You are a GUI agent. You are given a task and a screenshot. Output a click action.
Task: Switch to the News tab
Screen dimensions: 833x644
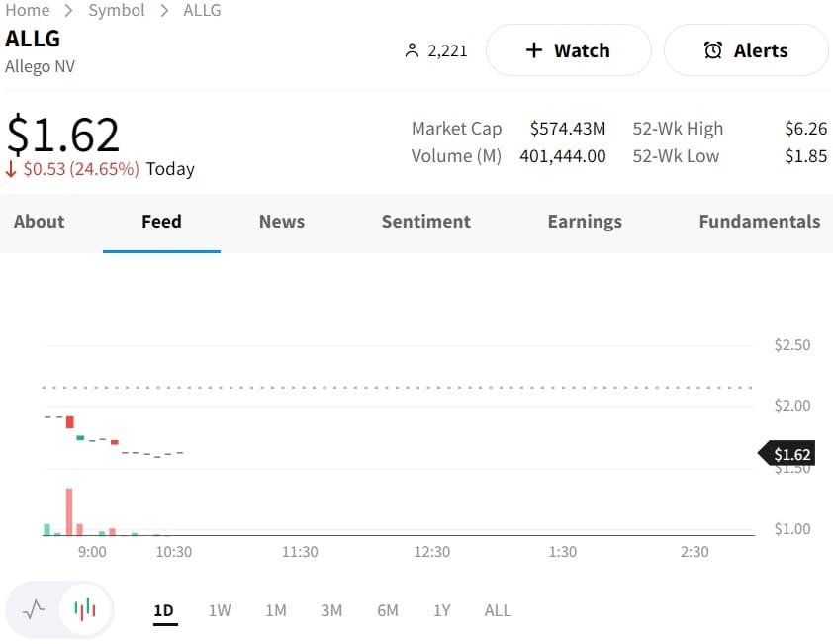pyautogui.click(x=282, y=222)
